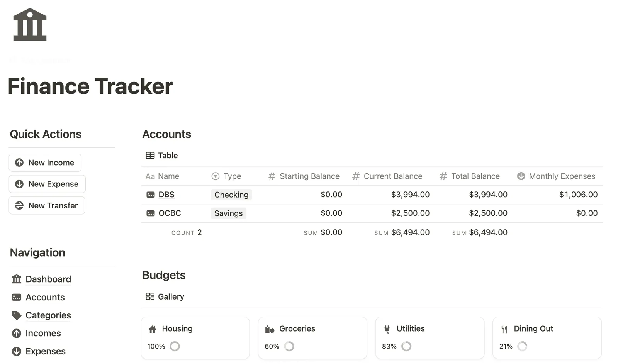Open the Name column header menu

[162, 176]
